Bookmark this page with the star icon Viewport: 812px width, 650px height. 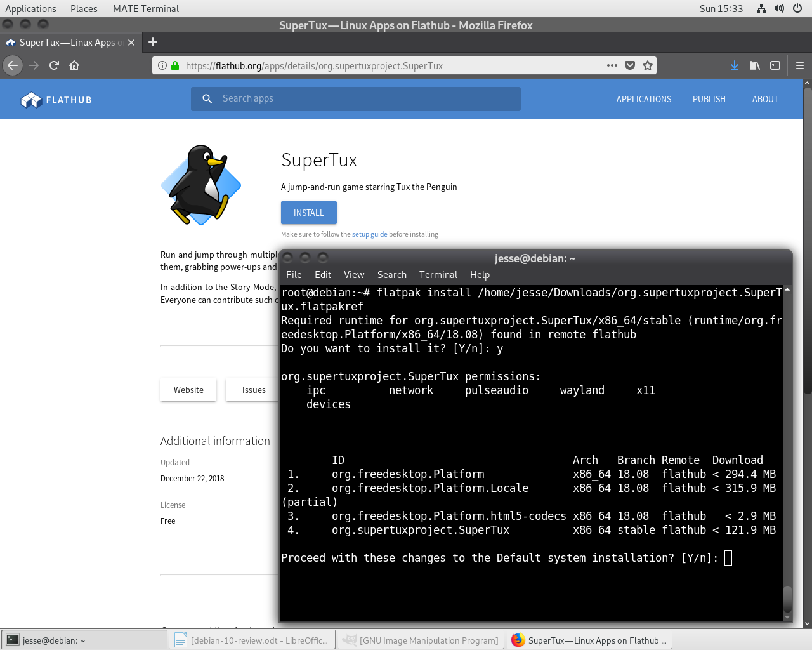648,65
